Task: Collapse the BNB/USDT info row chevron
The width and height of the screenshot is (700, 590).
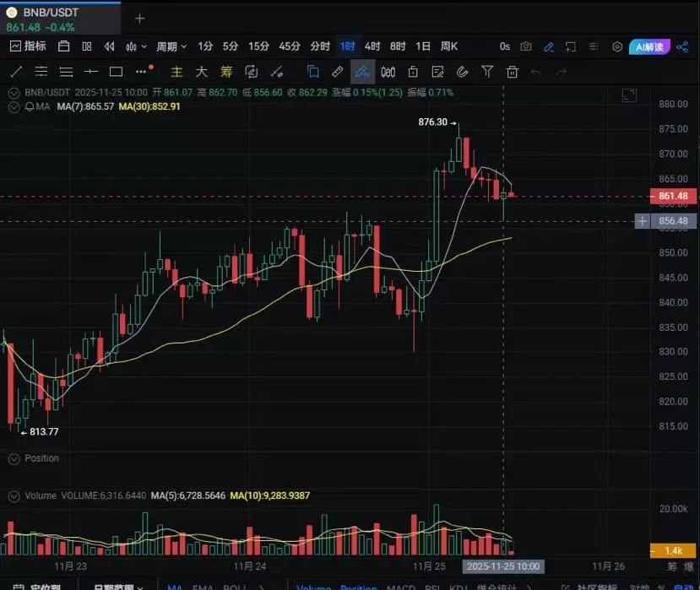Action: point(14,93)
